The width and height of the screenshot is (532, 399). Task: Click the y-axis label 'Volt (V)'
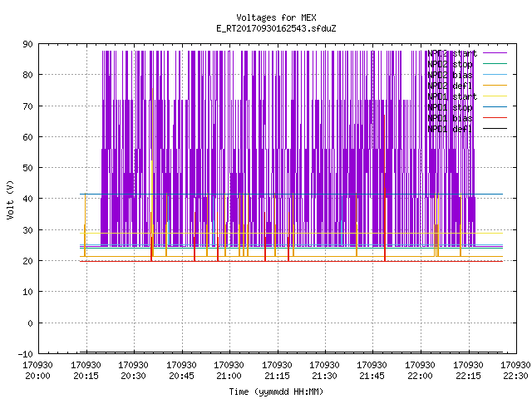(x=11, y=199)
